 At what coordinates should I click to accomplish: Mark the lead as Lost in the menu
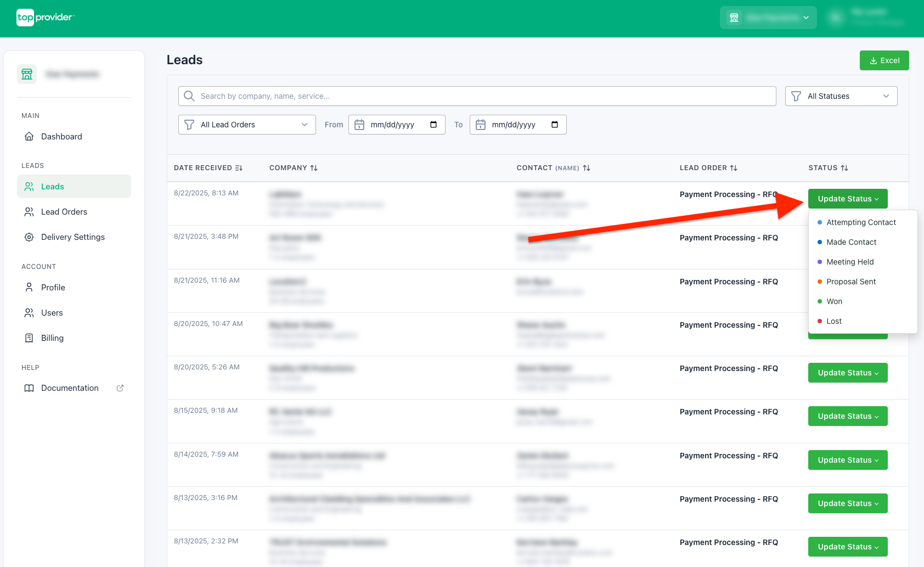pos(833,321)
